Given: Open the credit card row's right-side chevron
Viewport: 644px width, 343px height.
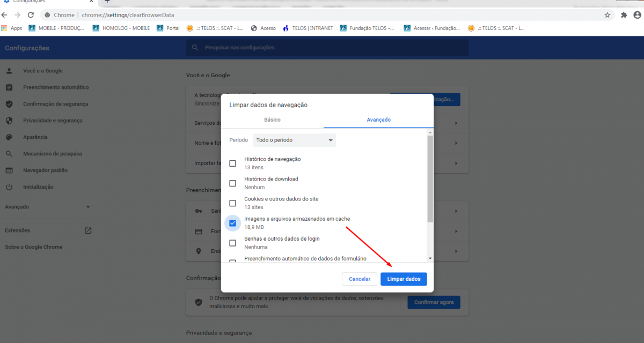Looking at the screenshot, I should [x=456, y=232].
